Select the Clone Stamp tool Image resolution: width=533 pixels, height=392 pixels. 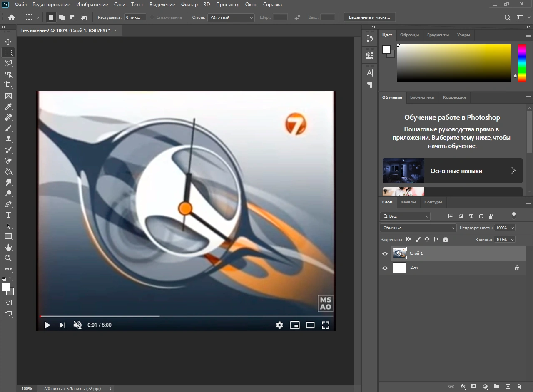coord(8,139)
